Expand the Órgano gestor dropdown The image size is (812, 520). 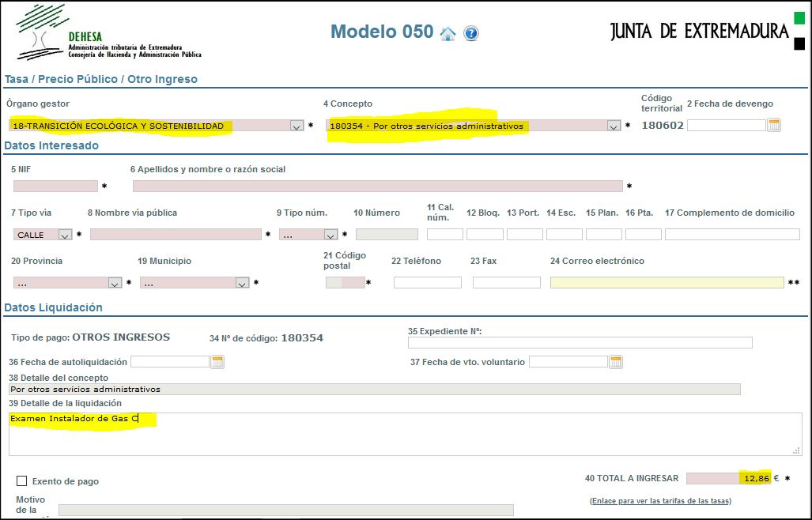(296, 126)
